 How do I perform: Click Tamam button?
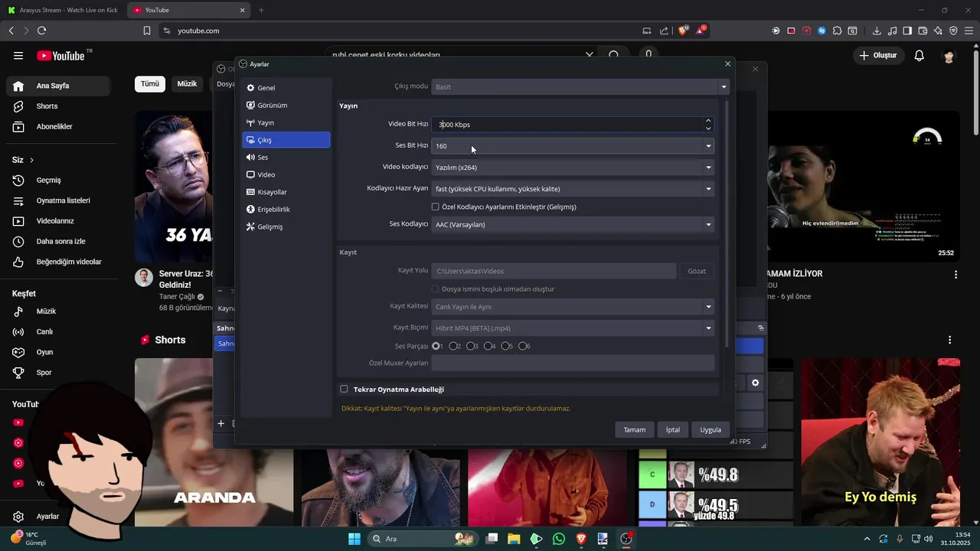[x=635, y=429]
